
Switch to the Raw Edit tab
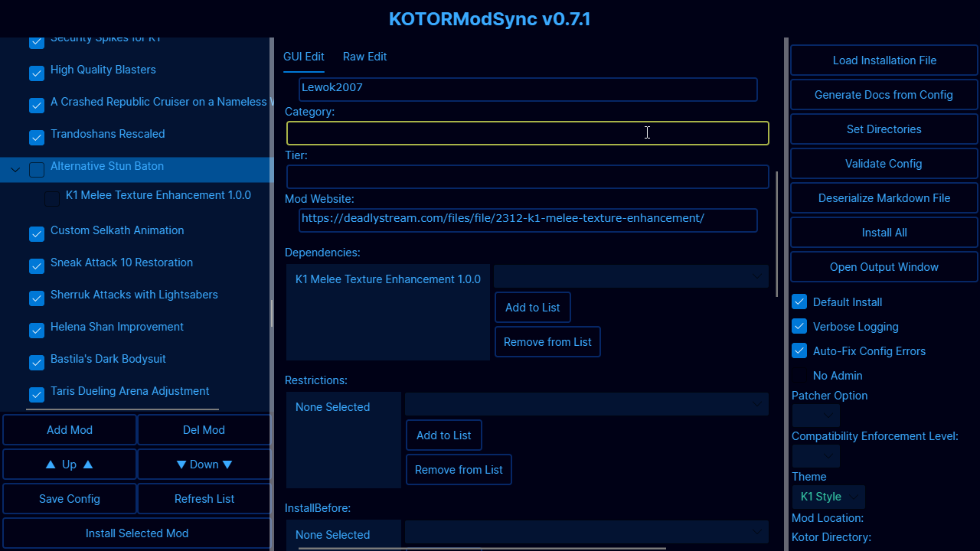(364, 57)
